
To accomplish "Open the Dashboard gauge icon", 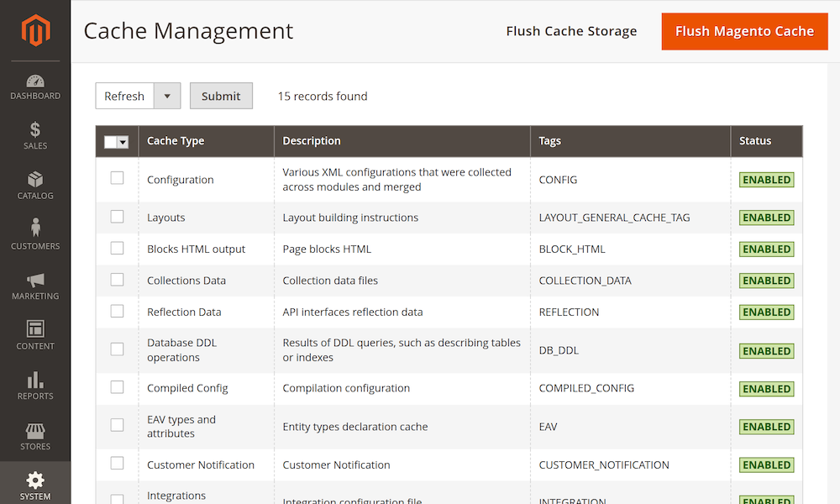I will click(35, 81).
